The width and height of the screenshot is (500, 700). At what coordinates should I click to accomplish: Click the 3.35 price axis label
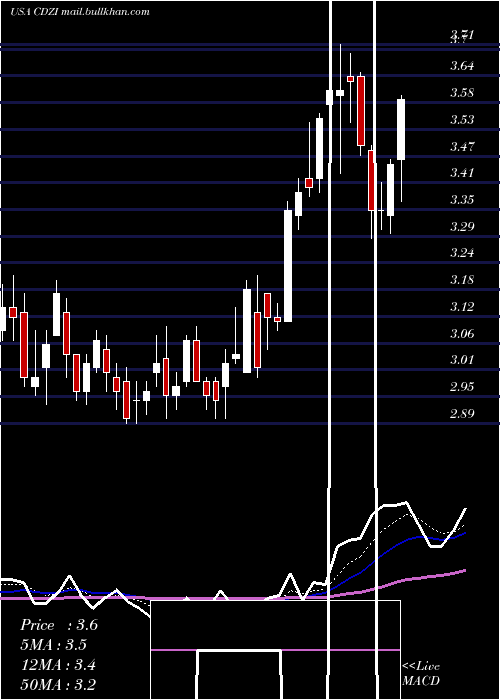point(462,200)
